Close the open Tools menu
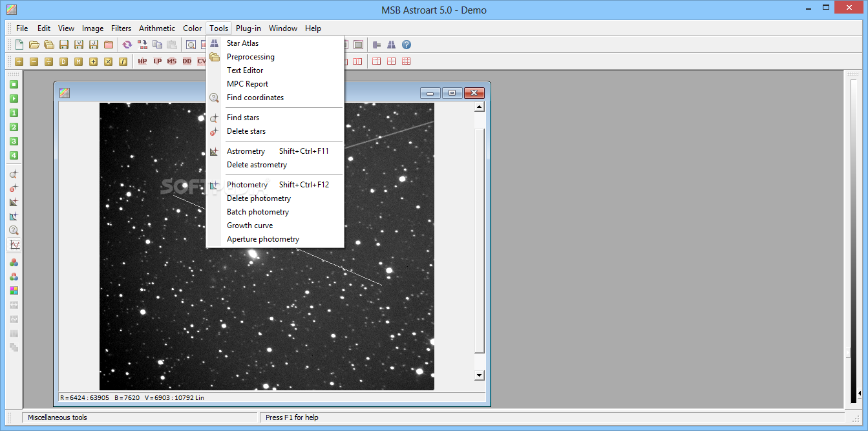 (219, 28)
